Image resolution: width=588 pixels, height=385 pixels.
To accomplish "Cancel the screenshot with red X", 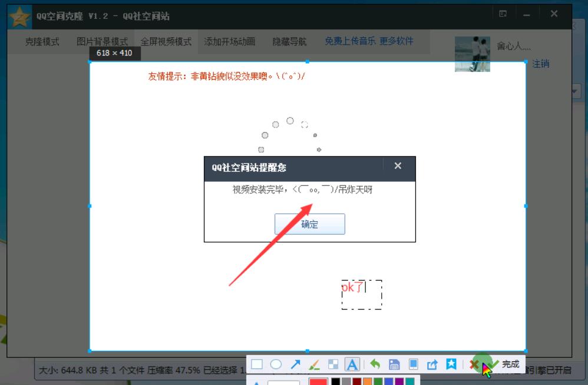I will (474, 364).
